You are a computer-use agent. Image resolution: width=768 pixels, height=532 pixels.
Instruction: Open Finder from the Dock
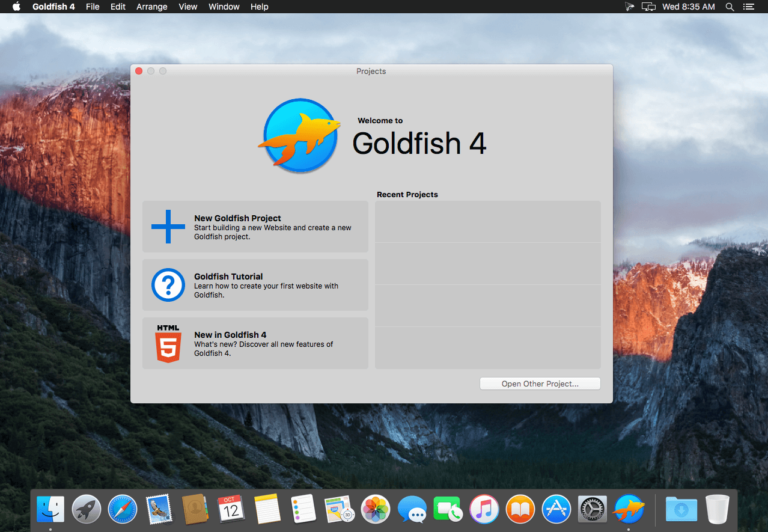coord(50,510)
